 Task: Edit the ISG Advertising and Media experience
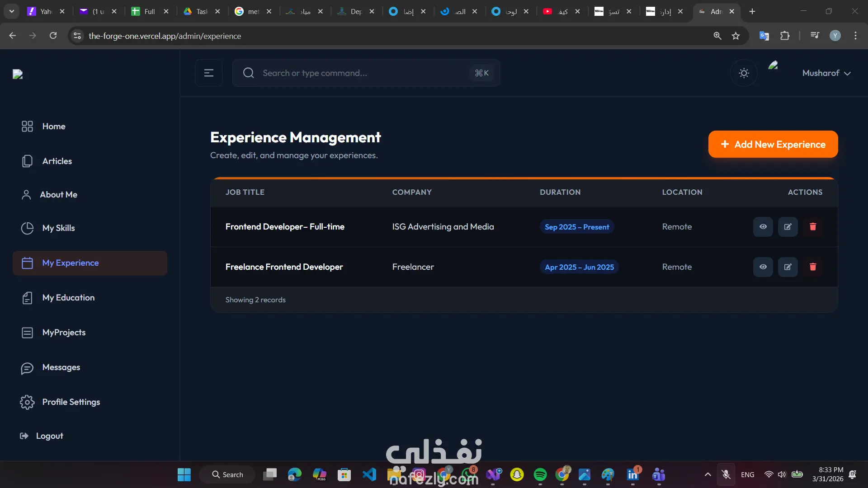click(788, 227)
